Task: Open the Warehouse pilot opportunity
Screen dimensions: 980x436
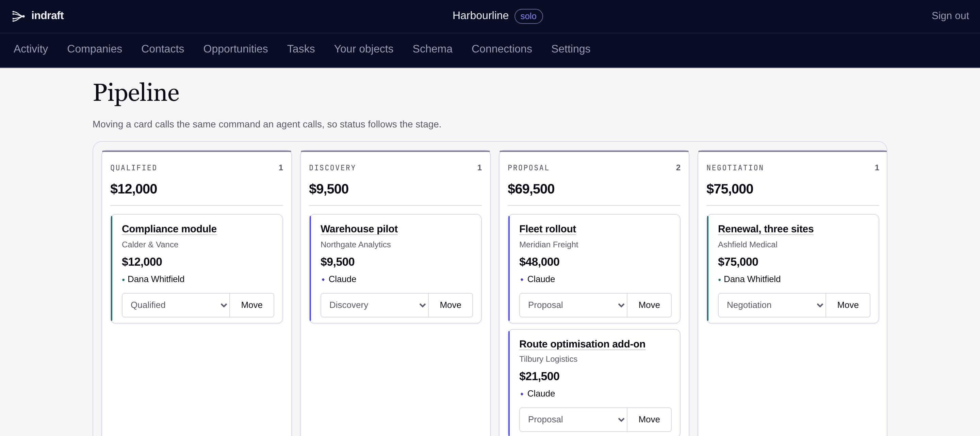Action: (x=359, y=229)
